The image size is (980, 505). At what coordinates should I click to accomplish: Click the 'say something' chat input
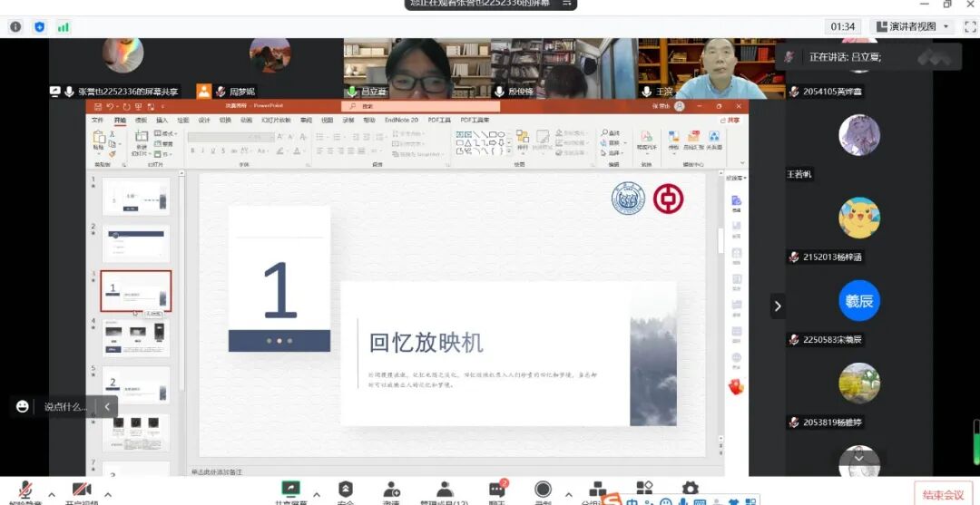click(65, 406)
